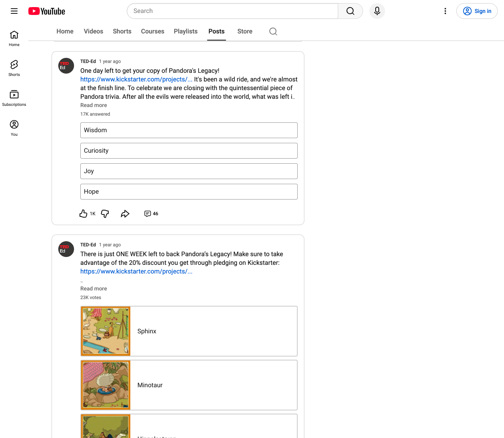
Task: Expand Read more on first post
Action: coord(94,105)
